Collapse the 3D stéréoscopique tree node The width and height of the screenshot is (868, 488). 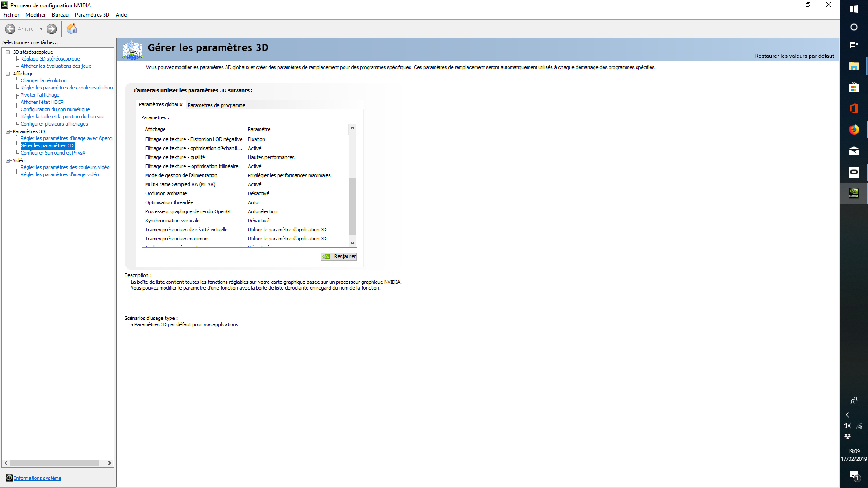[x=8, y=52]
